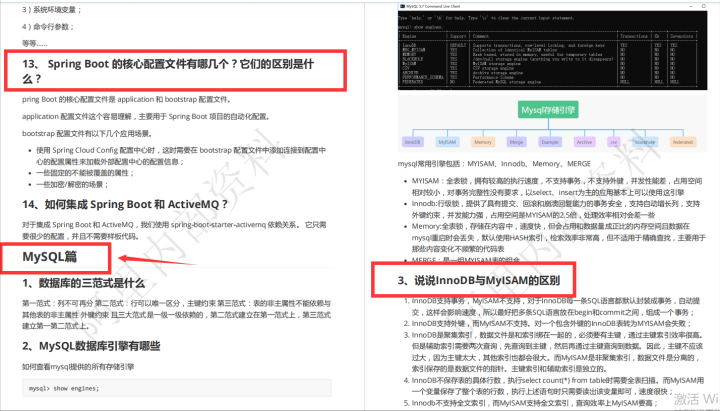Image resolution: width=720 pixels, height=411 pixels.
Task: Minimize the MySQL 5.7 Command Line Client window
Action: point(691,6)
